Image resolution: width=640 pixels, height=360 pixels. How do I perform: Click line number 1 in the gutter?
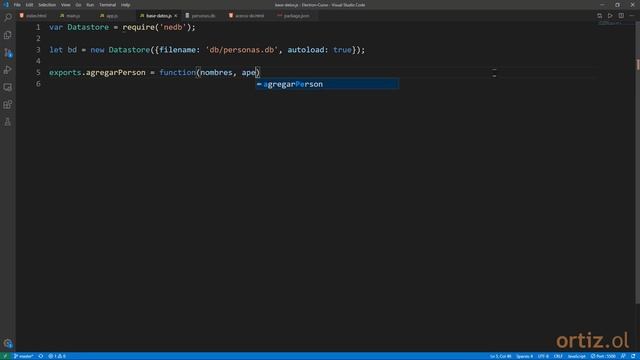38,27
